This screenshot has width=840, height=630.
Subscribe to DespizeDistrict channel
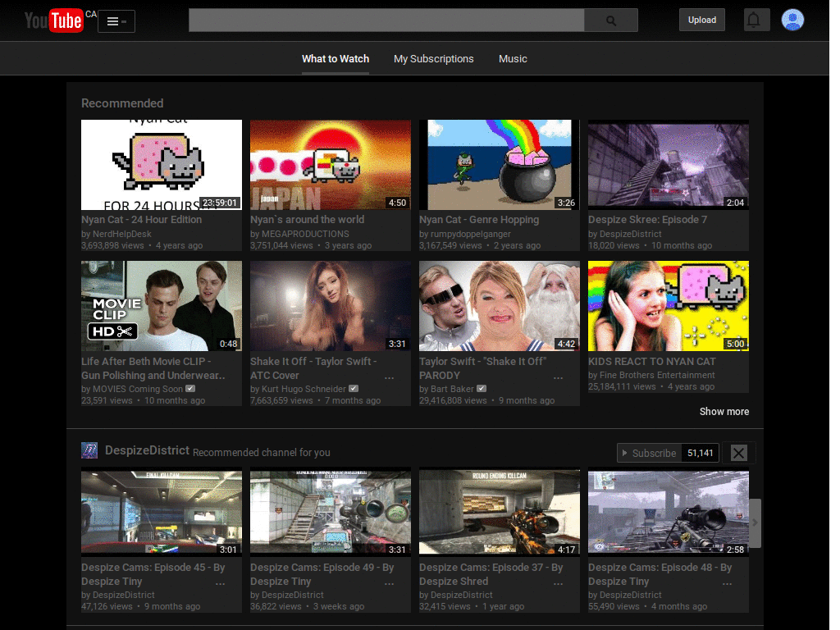coord(649,453)
